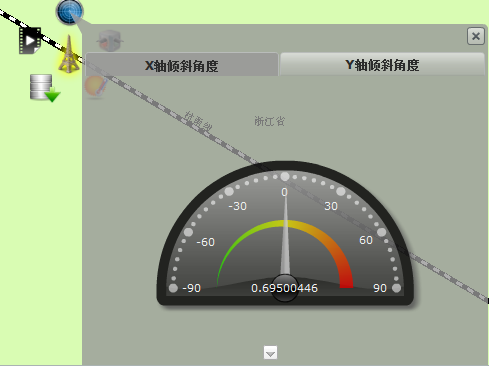
Task: Close the tilt angle popup panel
Action: (476, 36)
